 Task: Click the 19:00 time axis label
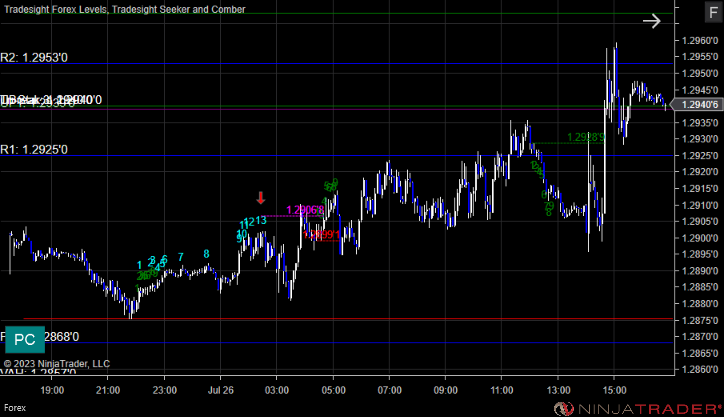pos(52,390)
